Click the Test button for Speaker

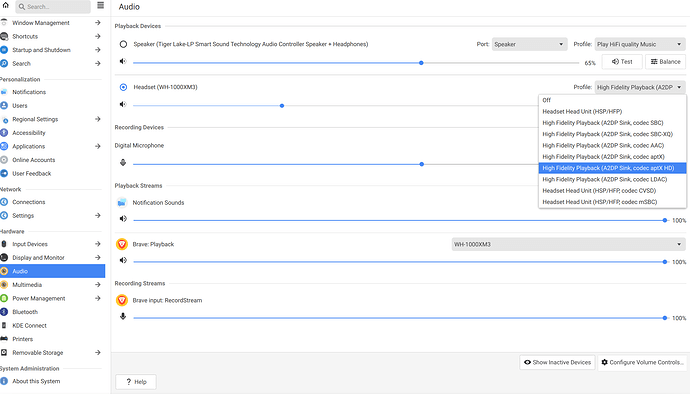(622, 62)
